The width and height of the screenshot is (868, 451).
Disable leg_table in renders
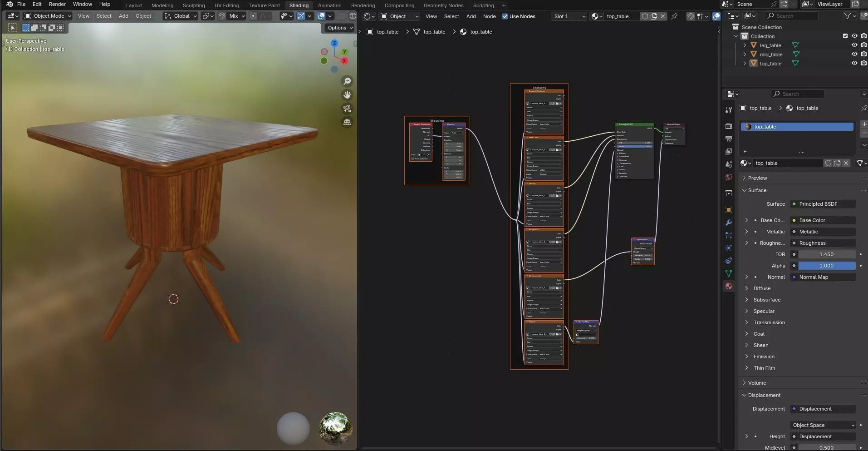point(863,45)
